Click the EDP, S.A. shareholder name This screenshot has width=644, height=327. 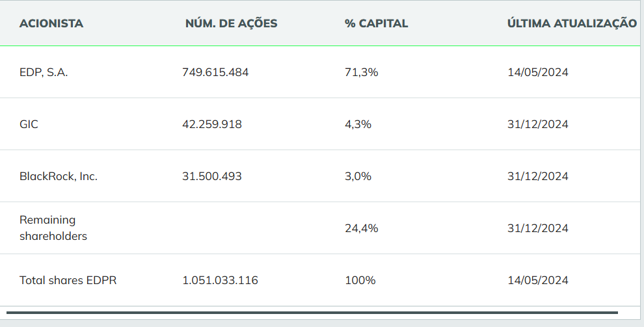pyautogui.click(x=44, y=72)
